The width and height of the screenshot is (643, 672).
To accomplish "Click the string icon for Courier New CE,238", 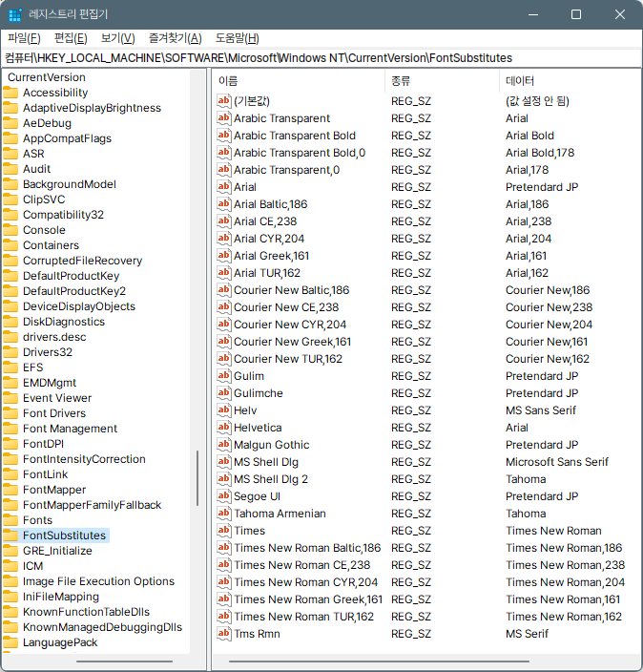I will pos(223,307).
